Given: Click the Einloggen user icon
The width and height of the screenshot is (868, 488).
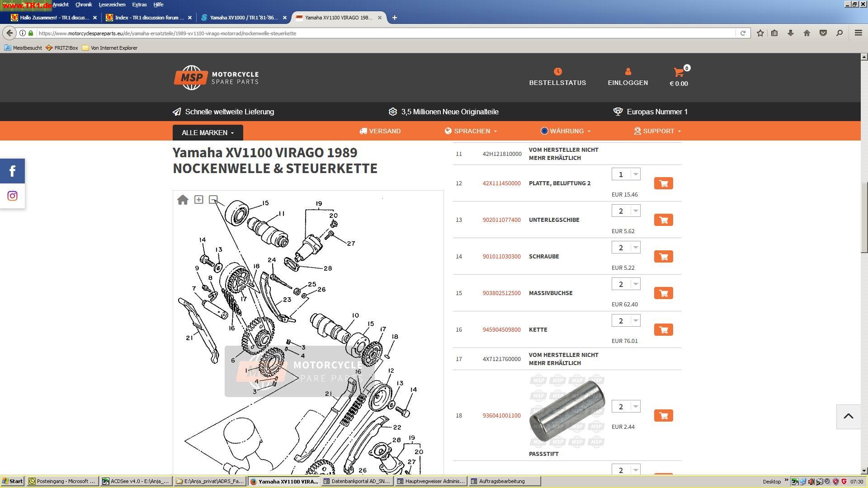Looking at the screenshot, I should tap(627, 71).
